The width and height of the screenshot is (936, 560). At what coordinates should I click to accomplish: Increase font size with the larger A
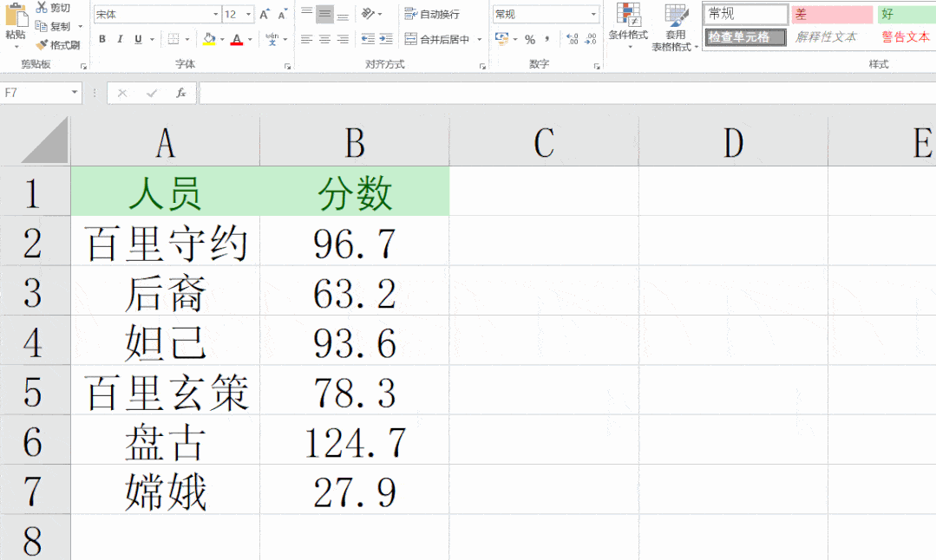pos(265,15)
